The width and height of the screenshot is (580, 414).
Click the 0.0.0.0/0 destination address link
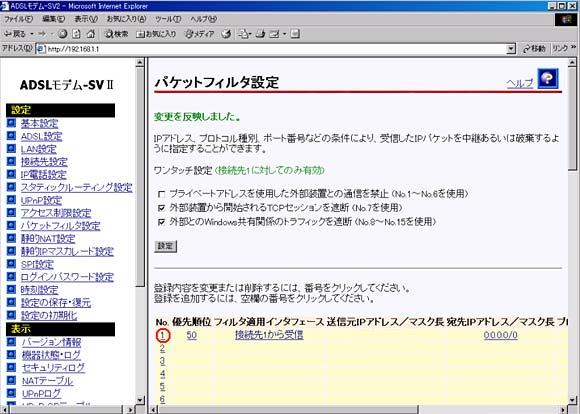point(500,335)
